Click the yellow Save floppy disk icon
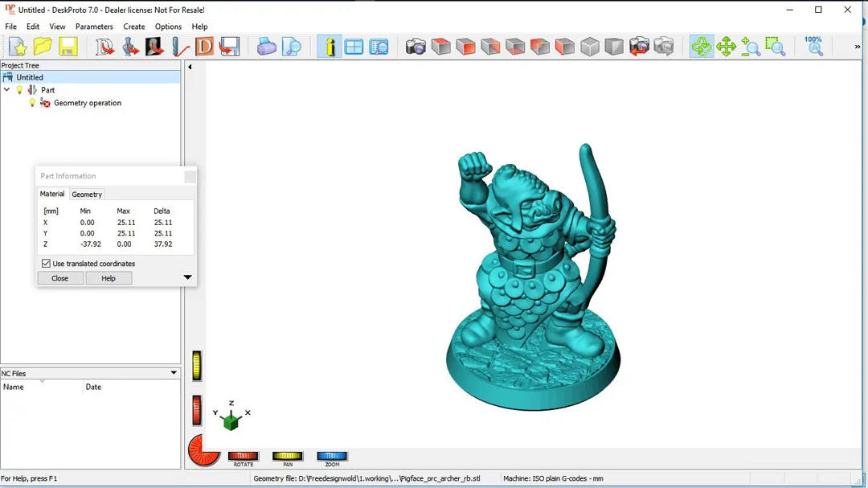868x488 pixels. pyautogui.click(x=68, y=47)
